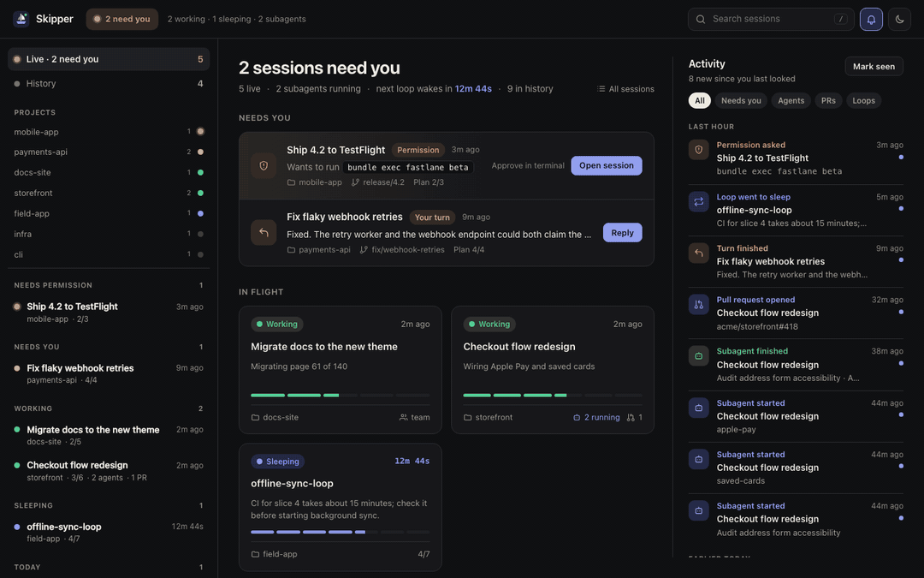The height and width of the screenshot is (578, 924).
Task: Click the team icon on Migrate docs card
Action: tap(404, 418)
